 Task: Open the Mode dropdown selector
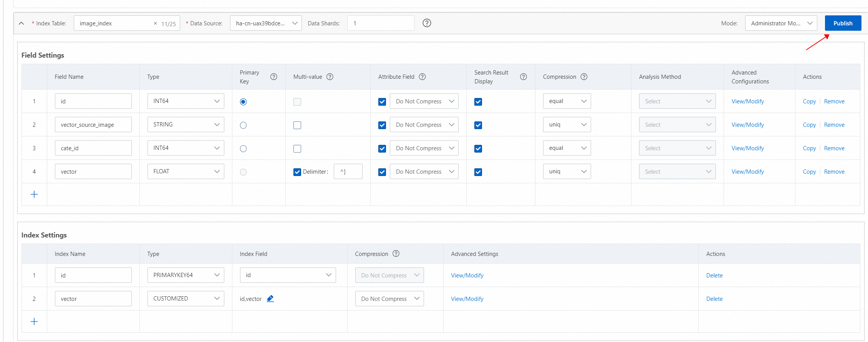coord(781,23)
